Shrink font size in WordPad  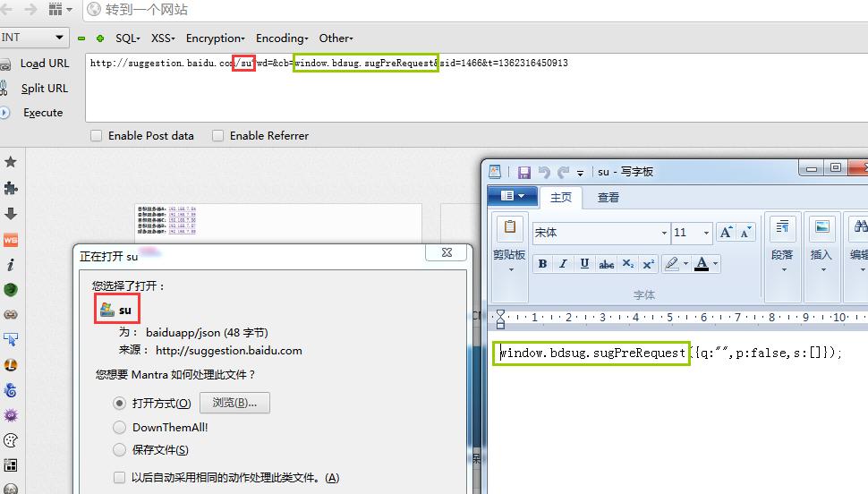coord(745,233)
